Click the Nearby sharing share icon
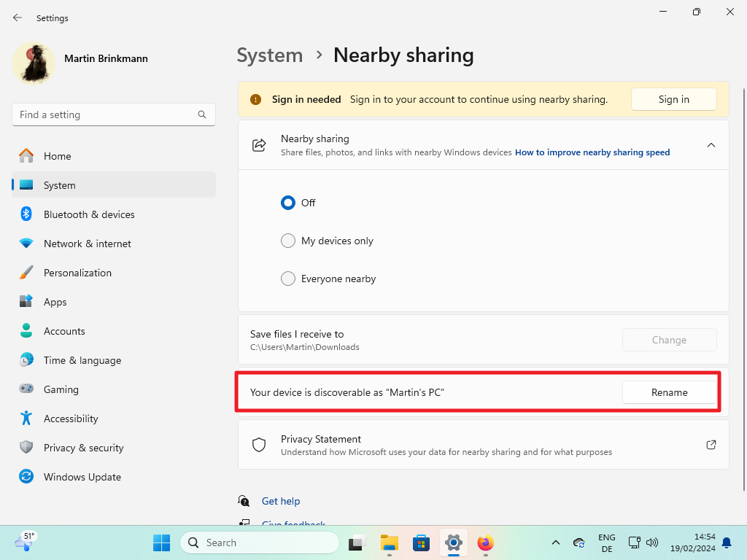747x560 pixels. click(x=259, y=144)
